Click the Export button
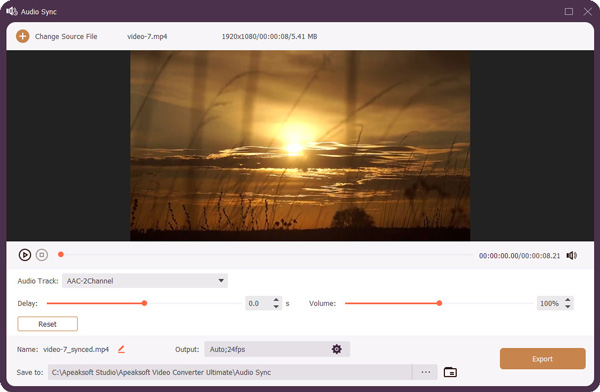600x392 pixels. tap(543, 359)
